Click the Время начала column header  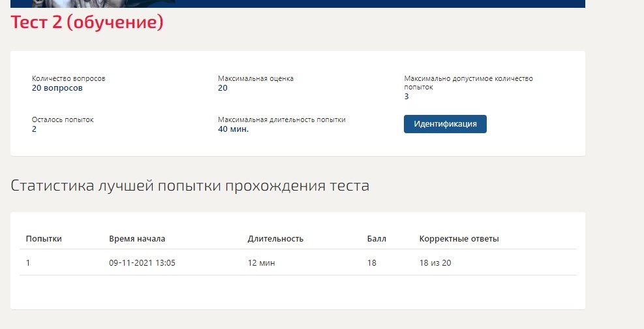[137, 239]
